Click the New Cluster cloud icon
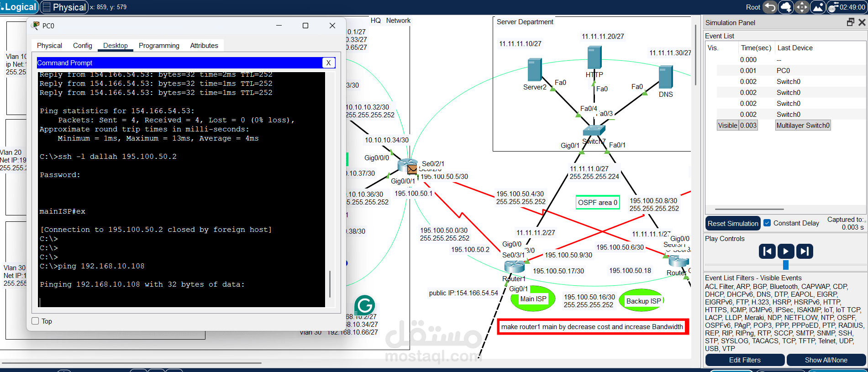Viewport: 868px width, 372px height. (786, 7)
